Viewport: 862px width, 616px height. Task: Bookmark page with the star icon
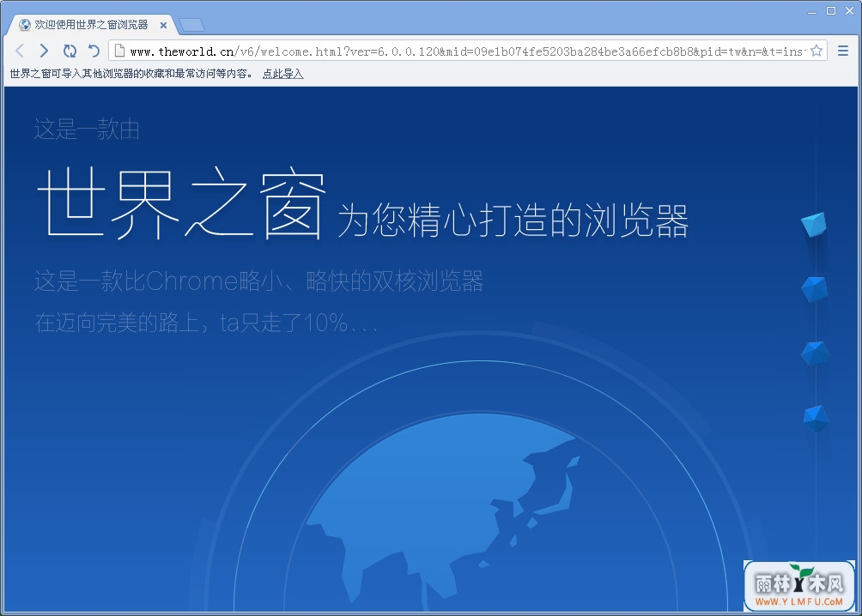point(816,51)
